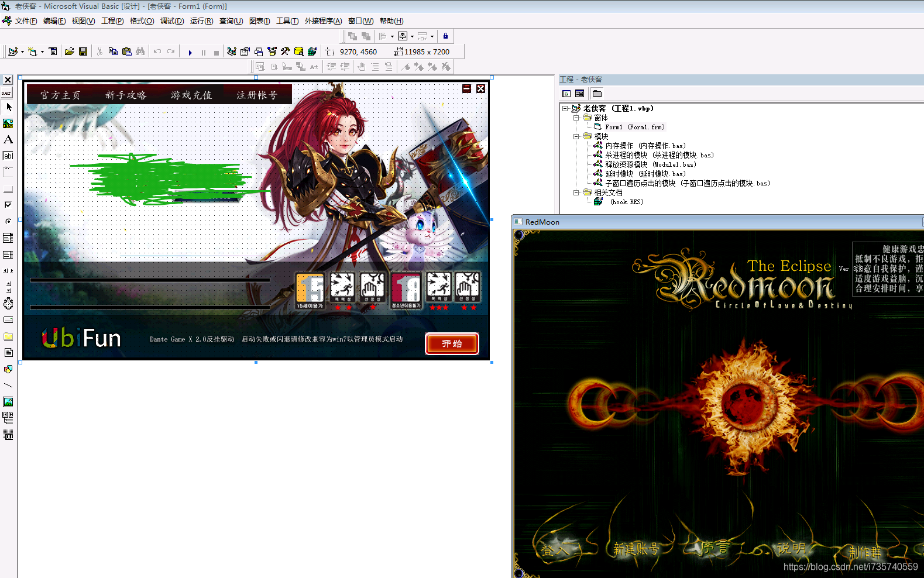Image resolution: width=924 pixels, height=578 pixels.
Task: Select 延时模块.bas module in project tree
Action: coord(645,174)
